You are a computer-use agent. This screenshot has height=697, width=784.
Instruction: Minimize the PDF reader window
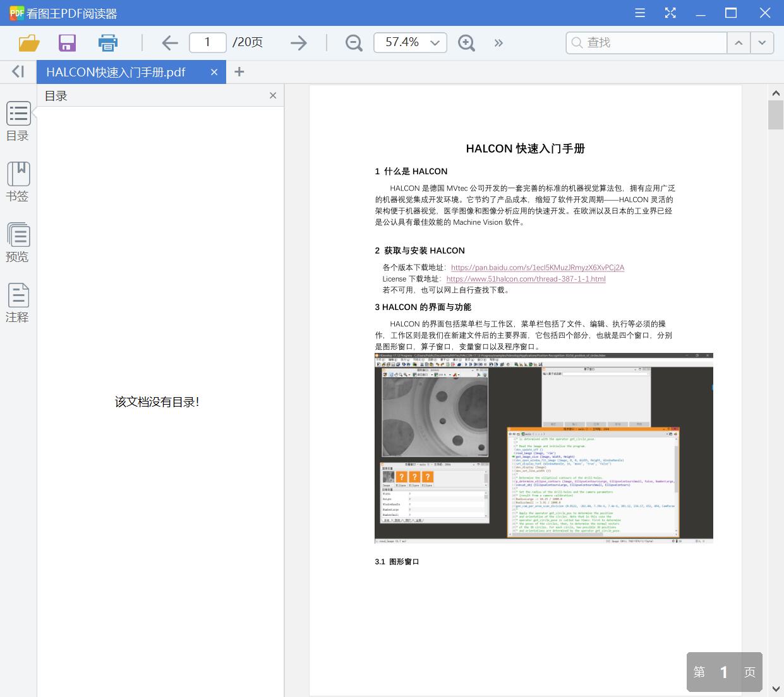click(701, 13)
